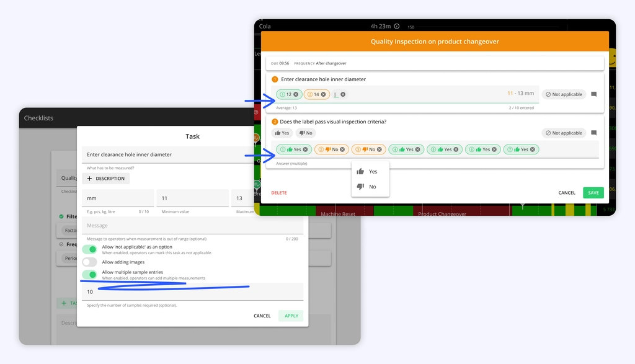Choose Yes in the answer popup menu
635x364 pixels.
pos(370,172)
